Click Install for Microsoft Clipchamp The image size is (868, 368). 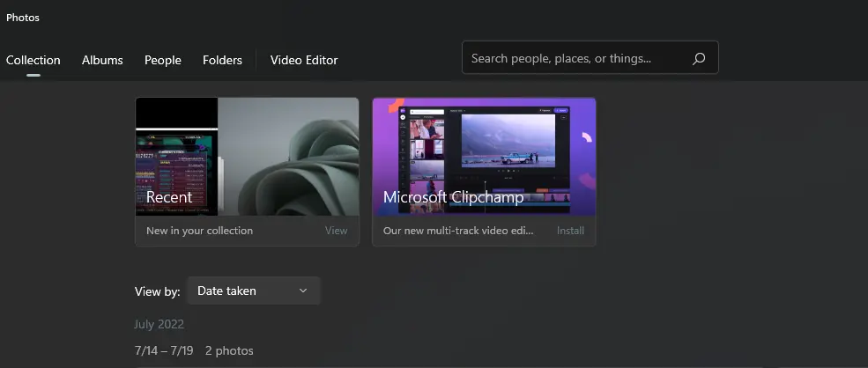coord(570,231)
